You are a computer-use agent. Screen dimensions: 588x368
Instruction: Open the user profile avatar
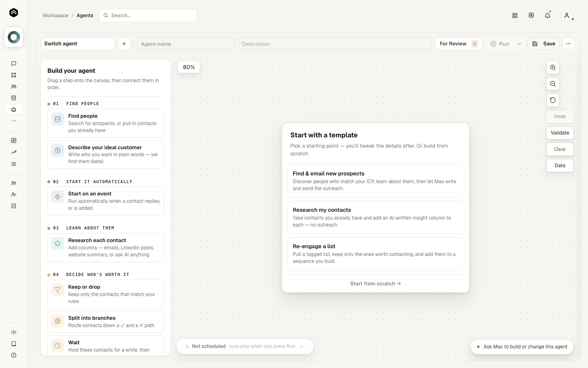click(567, 16)
